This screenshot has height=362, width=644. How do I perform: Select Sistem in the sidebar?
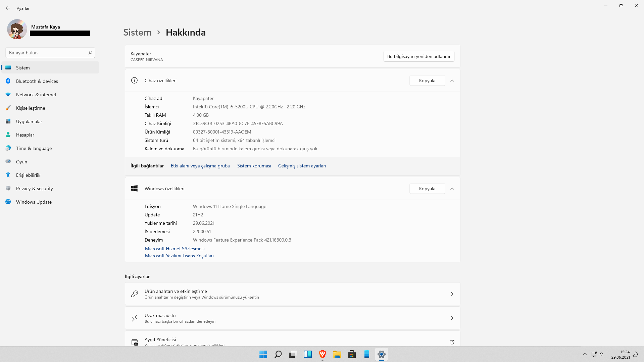pyautogui.click(x=51, y=68)
